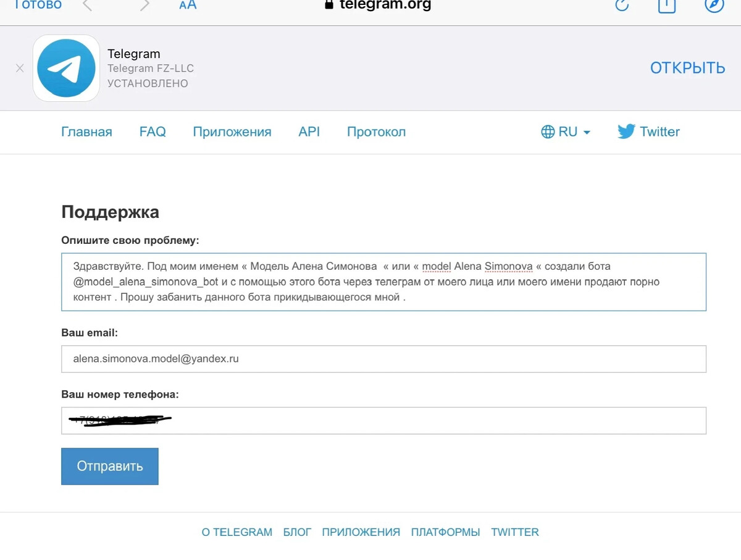Click the Ваш email label

click(90, 333)
